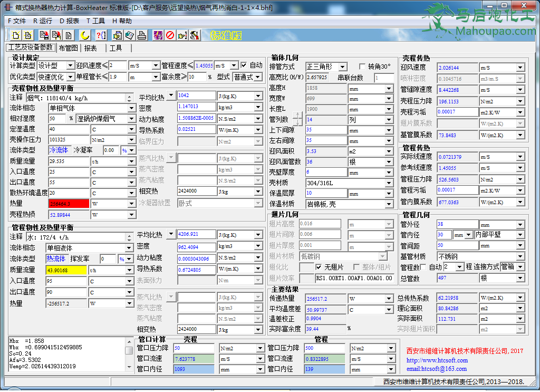Click the yellow crescent moon toolbar icon
Screen dimensions: 540x392
click(84, 35)
